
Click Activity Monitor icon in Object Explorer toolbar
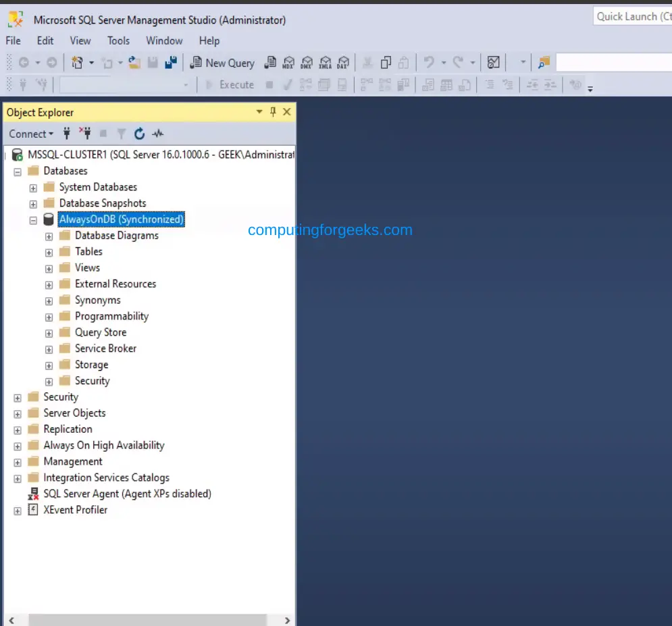[158, 134]
